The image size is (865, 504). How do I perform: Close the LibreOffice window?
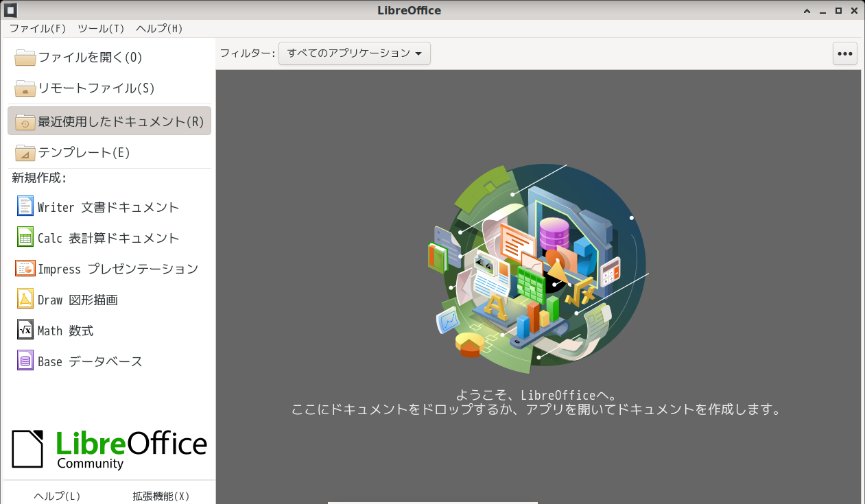tap(853, 11)
